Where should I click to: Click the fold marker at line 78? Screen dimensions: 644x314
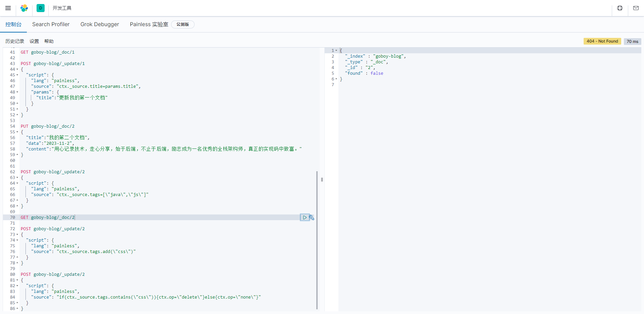point(17,263)
